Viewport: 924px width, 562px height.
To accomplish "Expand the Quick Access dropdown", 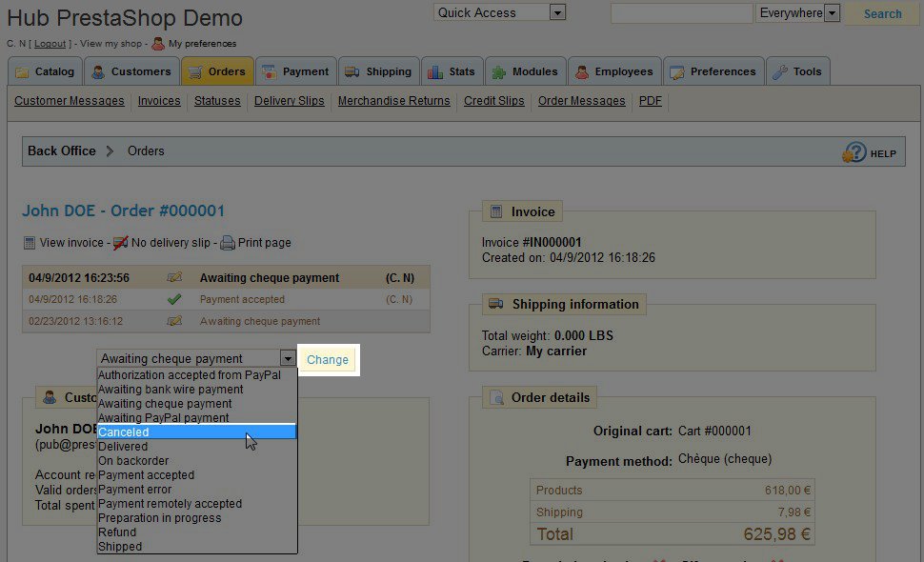I will [x=557, y=13].
